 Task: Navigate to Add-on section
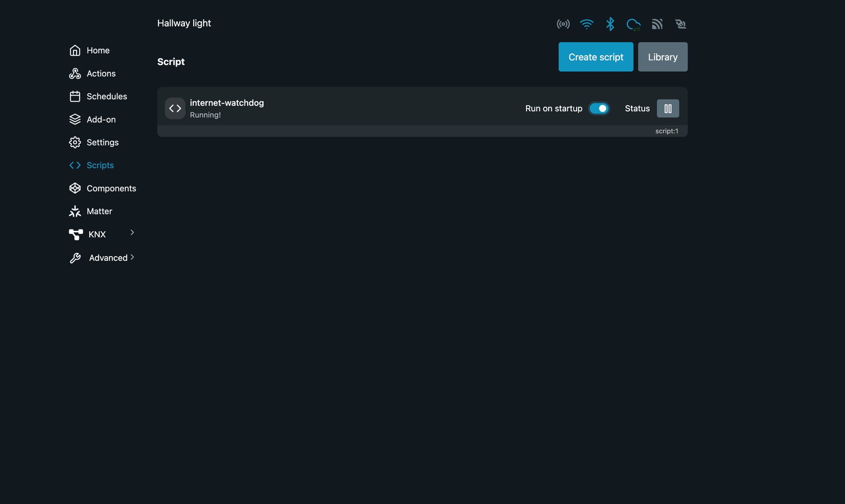point(102,119)
